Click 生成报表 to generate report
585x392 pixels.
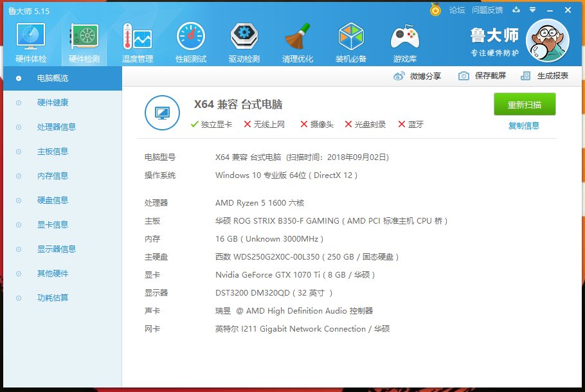pyautogui.click(x=545, y=76)
